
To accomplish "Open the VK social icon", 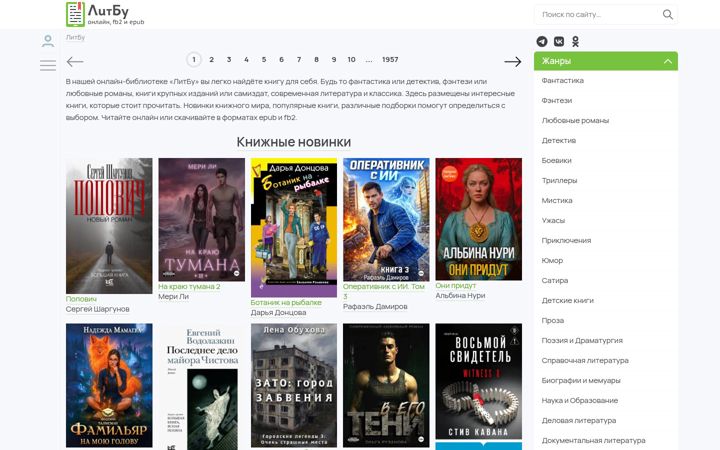I will 559,41.
